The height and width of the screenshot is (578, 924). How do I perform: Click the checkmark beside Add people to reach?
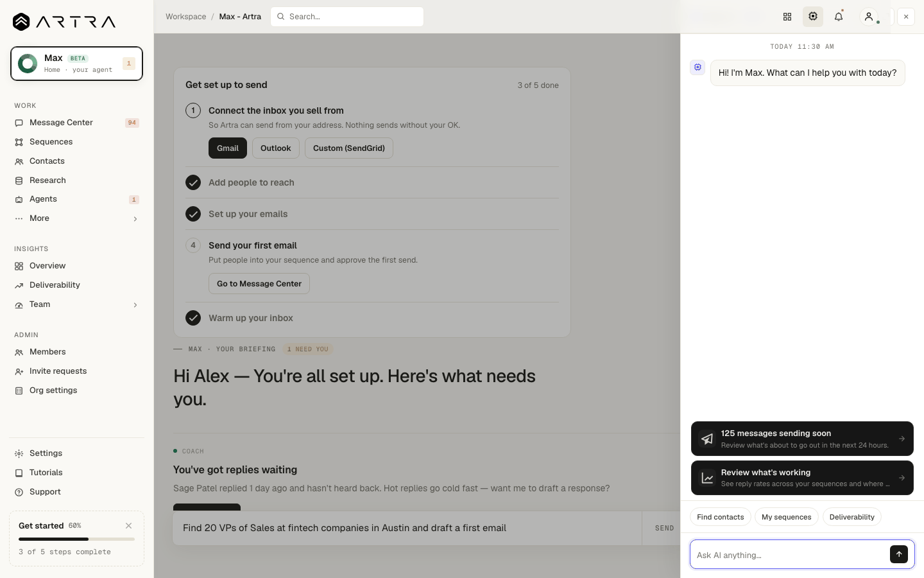[193, 182]
